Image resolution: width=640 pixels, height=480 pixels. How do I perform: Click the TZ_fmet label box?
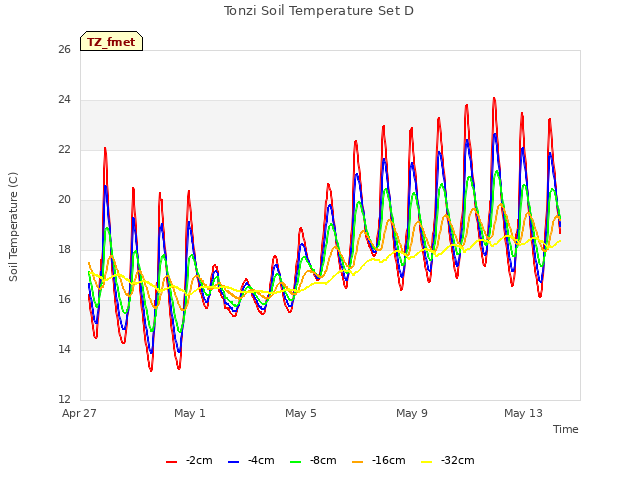(111, 41)
